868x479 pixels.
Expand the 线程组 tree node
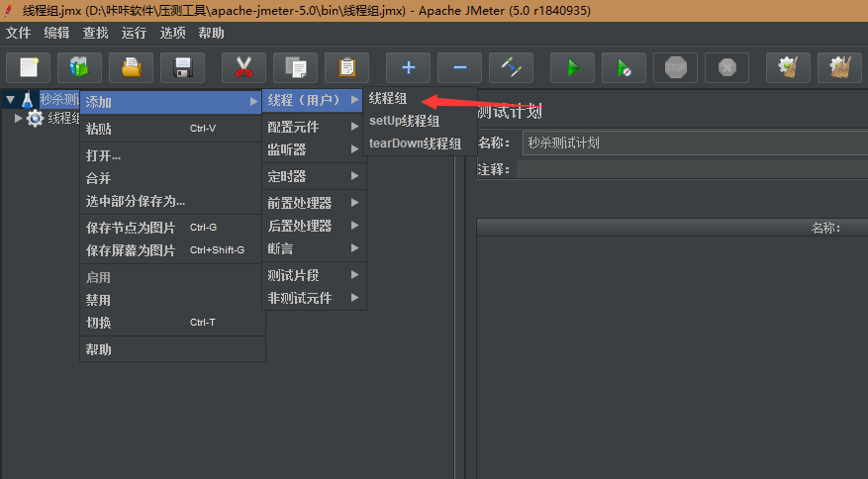(x=18, y=118)
